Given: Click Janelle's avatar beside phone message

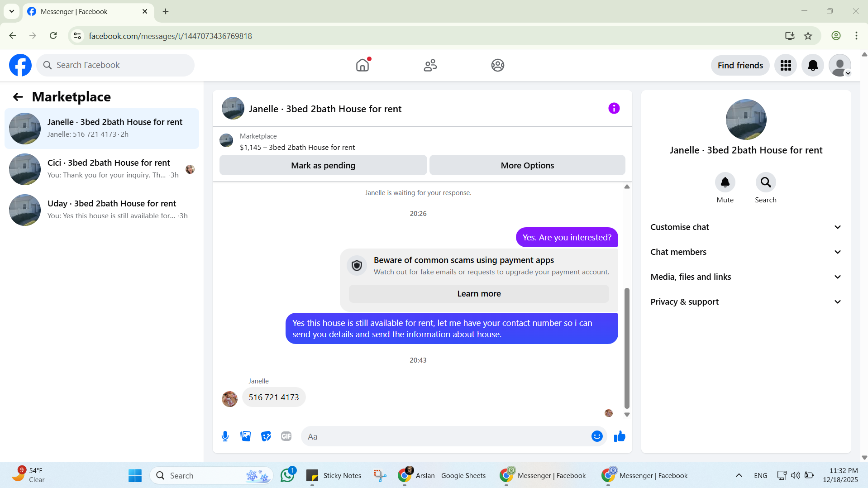Looking at the screenshot, I should [x=229, y=399].
